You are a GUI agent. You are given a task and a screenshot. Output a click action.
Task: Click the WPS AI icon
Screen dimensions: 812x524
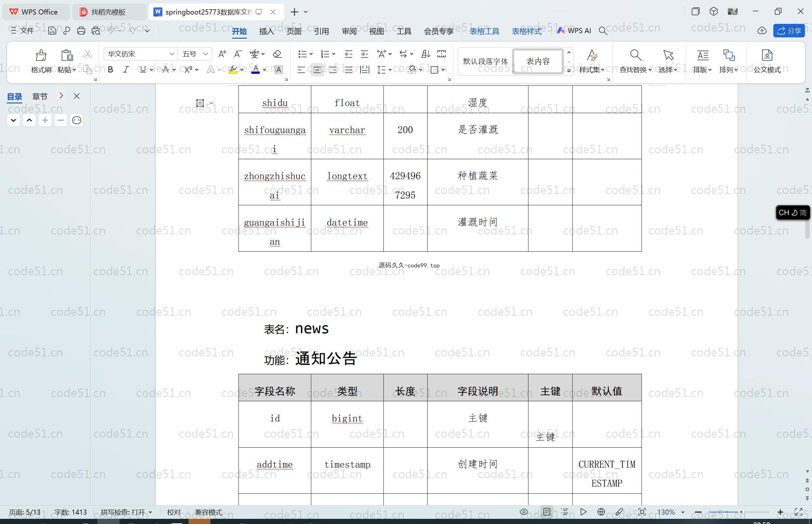coord(574,31)
